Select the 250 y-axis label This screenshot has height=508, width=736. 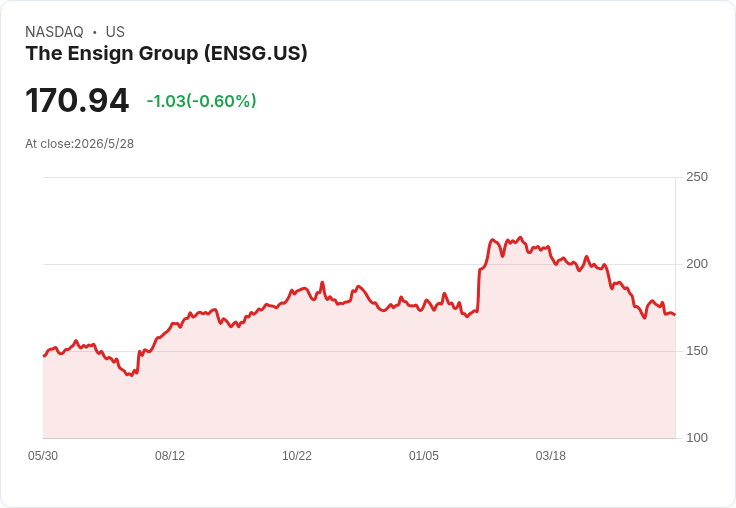(697, 177)
